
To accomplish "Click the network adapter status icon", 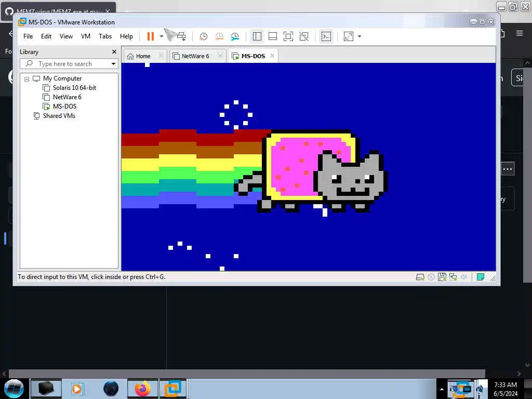I will click(x=453, y=277).
